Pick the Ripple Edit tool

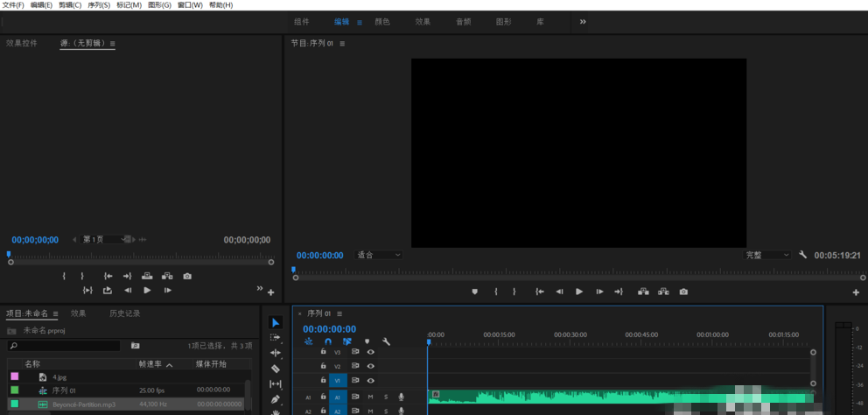tap(276, 353)
